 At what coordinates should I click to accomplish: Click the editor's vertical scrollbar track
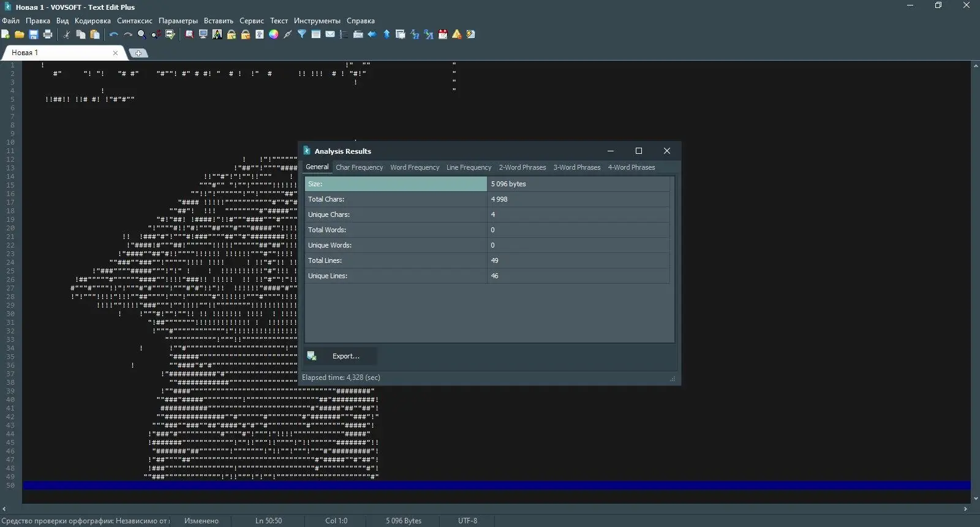tap(975, 276)
